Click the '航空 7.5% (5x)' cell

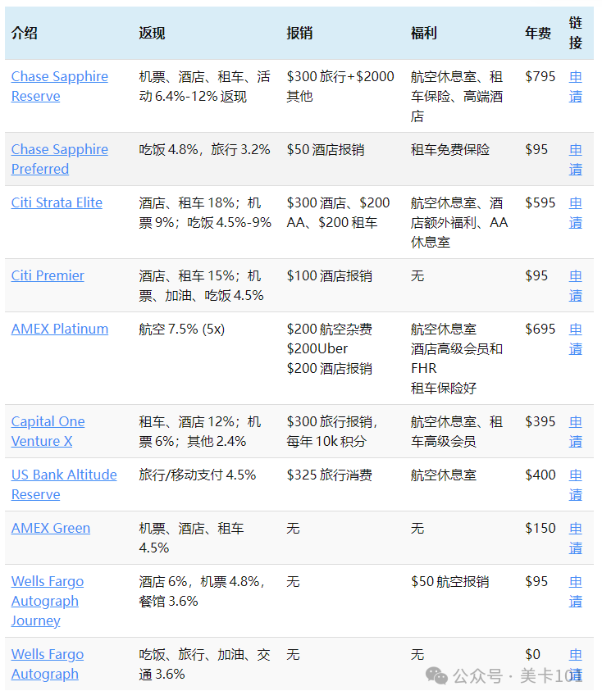coord(182,329)
